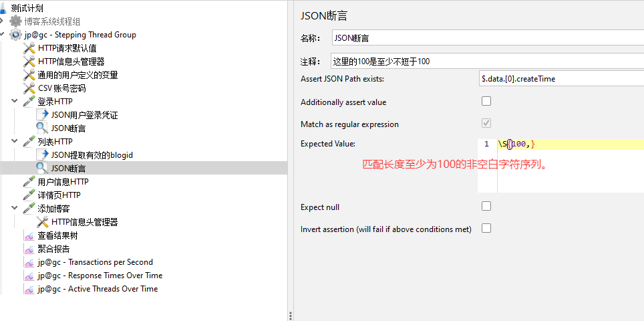This screenshot has width=644, height=321.
Task: Click the chart icon beside Response Times Over Time
Action: tap(29, 276)
